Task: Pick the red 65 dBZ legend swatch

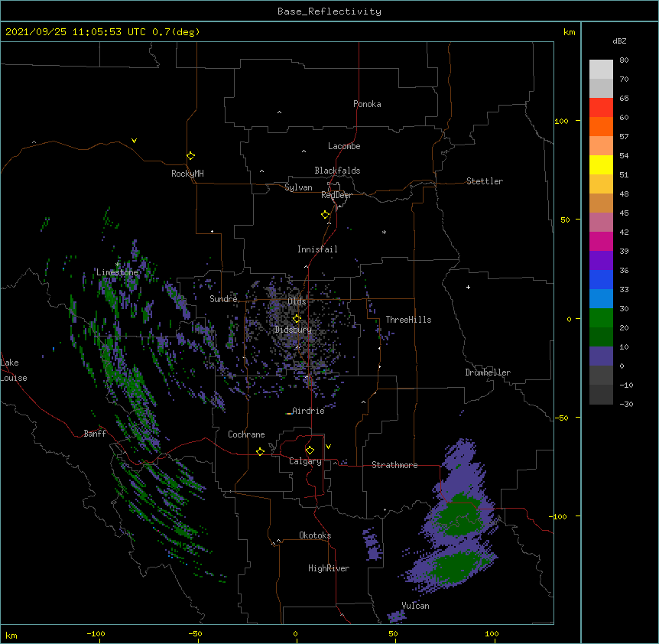Action: (601, 108)
